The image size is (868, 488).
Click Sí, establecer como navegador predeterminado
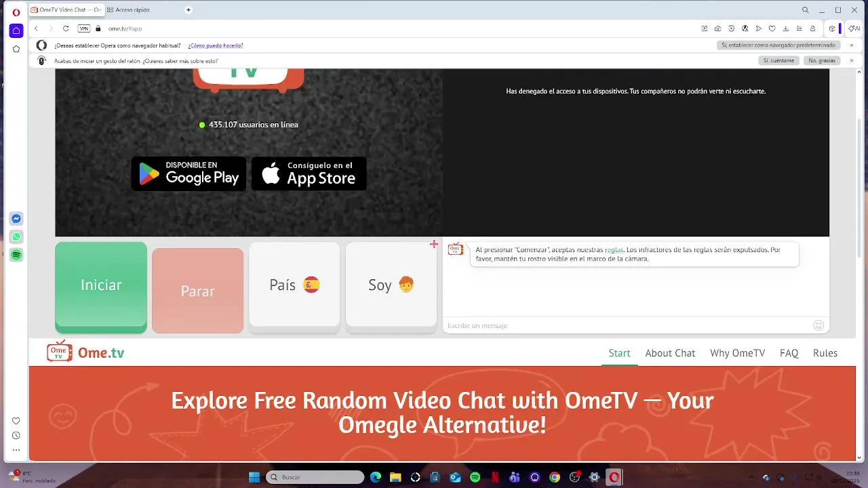coord(778,45)
